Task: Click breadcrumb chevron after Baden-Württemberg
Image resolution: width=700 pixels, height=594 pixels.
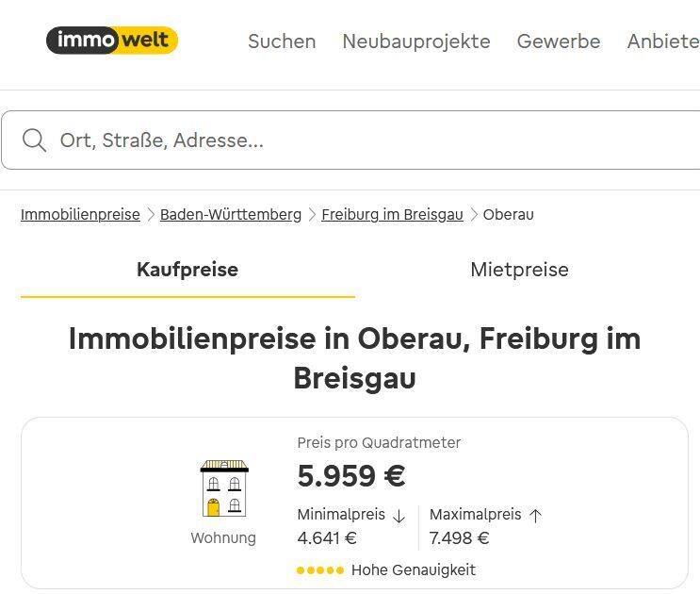Action: [x=312, y=215]
